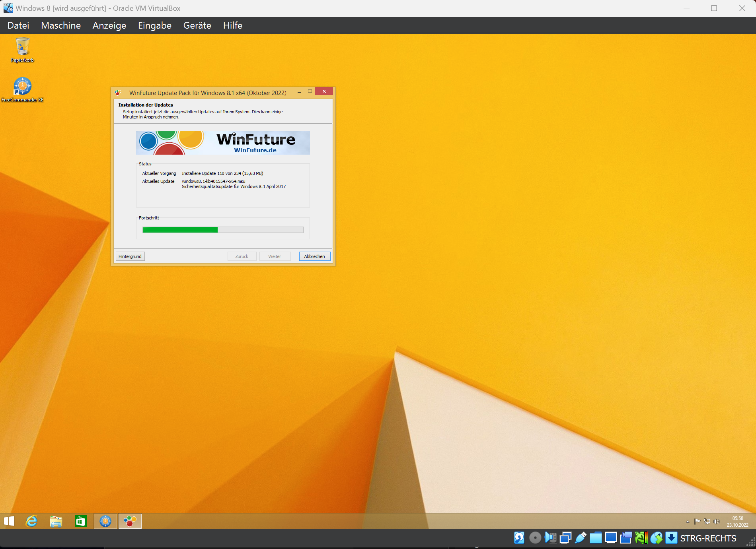
Task: Click the VirtualBox network adapter icon
Action: click(565, 538)
